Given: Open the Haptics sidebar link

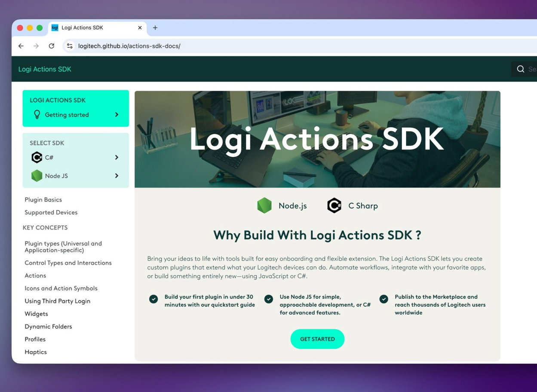Looking at the screenshot, I should [x=36, y=352].
